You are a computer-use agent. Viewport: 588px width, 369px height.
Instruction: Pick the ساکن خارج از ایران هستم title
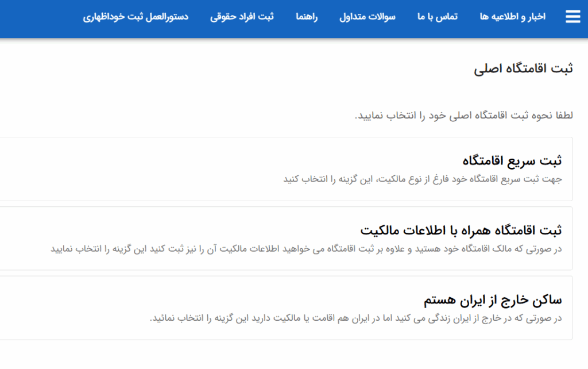[493, 299]
